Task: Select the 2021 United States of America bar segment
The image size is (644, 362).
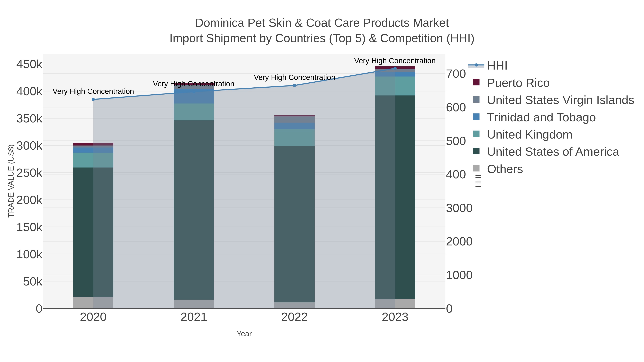Action: tap(194, 210)
